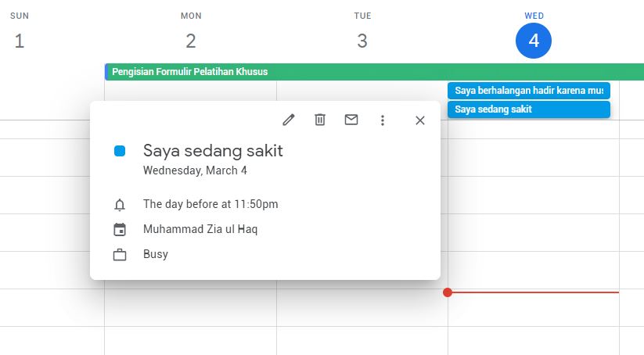
Task: Click the Wednesday, March 4 date text
Action: [x=195, y=170]
